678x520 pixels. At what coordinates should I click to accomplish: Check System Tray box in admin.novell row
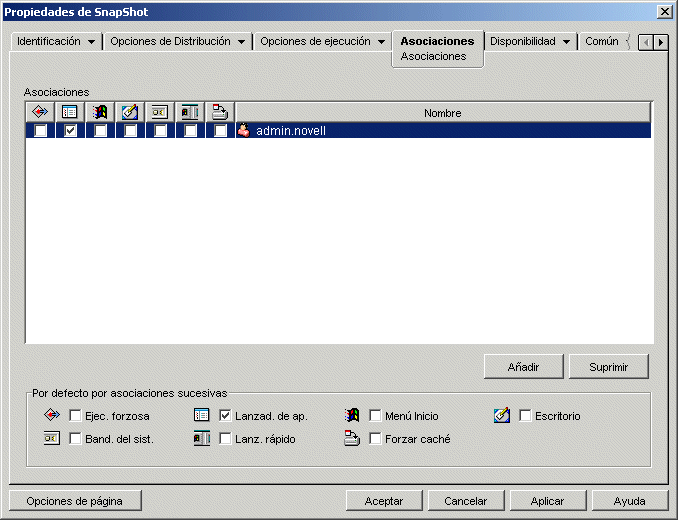pyautogui.click(x=160, y=131)
